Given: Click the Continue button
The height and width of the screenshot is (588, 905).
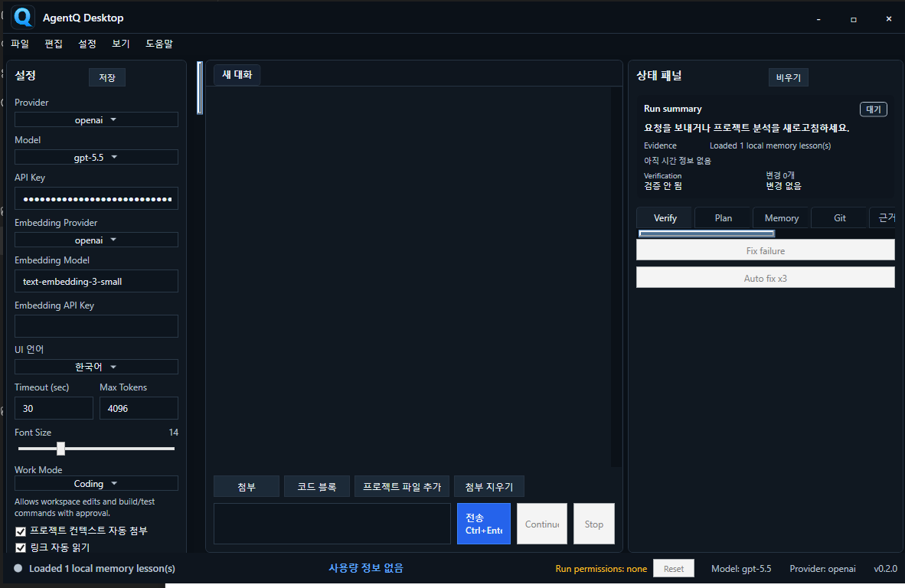Looking at the screenshot, I should pos(542,524).
